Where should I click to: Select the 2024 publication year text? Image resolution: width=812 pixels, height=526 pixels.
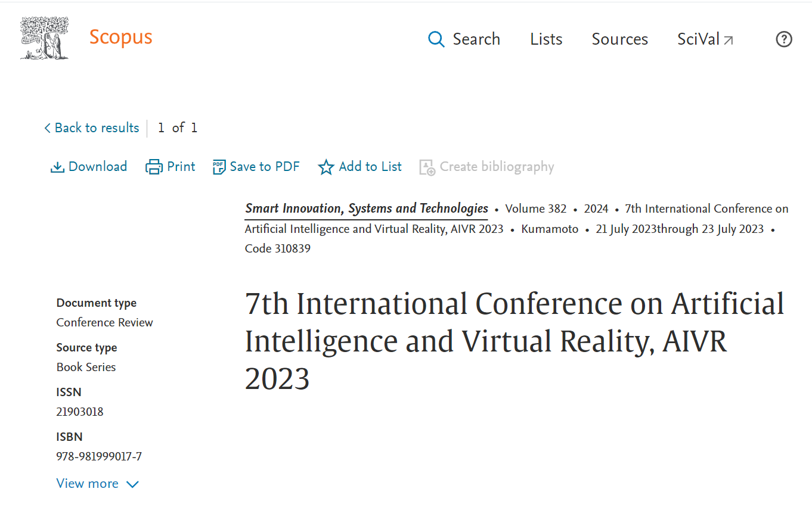click(x=596, y=209)
